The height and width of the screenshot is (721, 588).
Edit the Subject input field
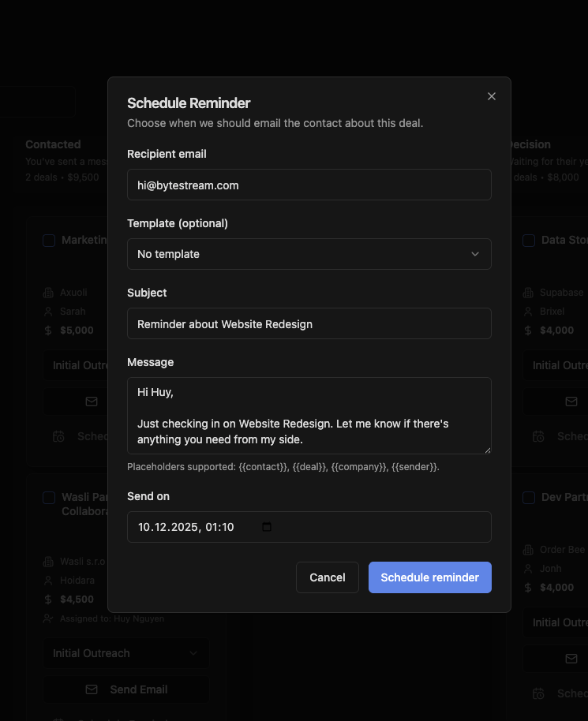tap(309, 323)
